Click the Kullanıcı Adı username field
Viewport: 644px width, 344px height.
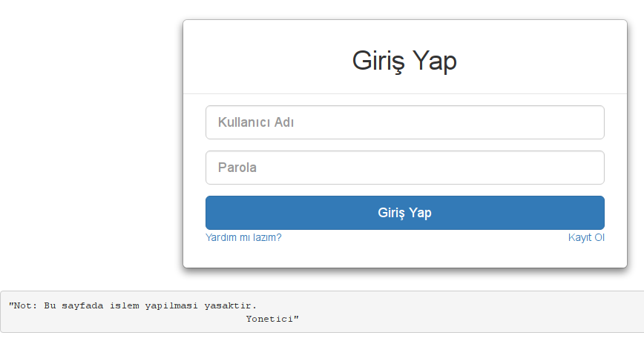[x=404, y=122]
